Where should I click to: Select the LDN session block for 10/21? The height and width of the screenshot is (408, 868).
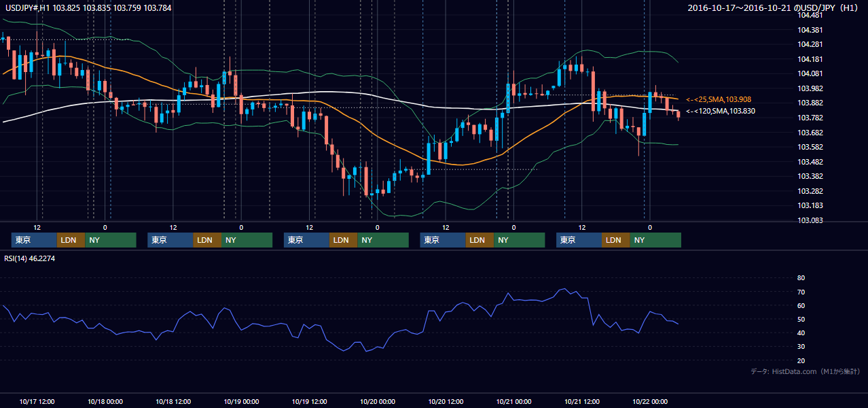coord(615,240)
